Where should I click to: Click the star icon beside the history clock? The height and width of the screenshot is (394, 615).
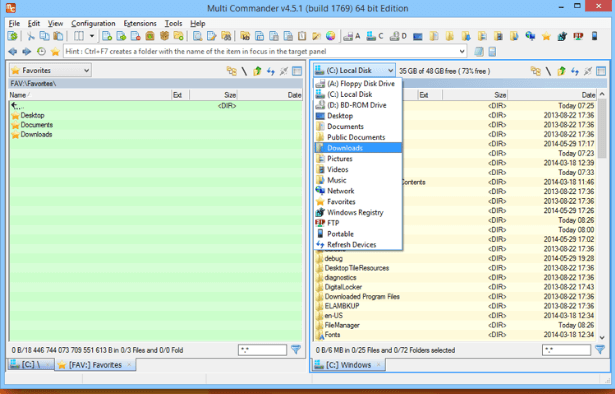[55, 51]
